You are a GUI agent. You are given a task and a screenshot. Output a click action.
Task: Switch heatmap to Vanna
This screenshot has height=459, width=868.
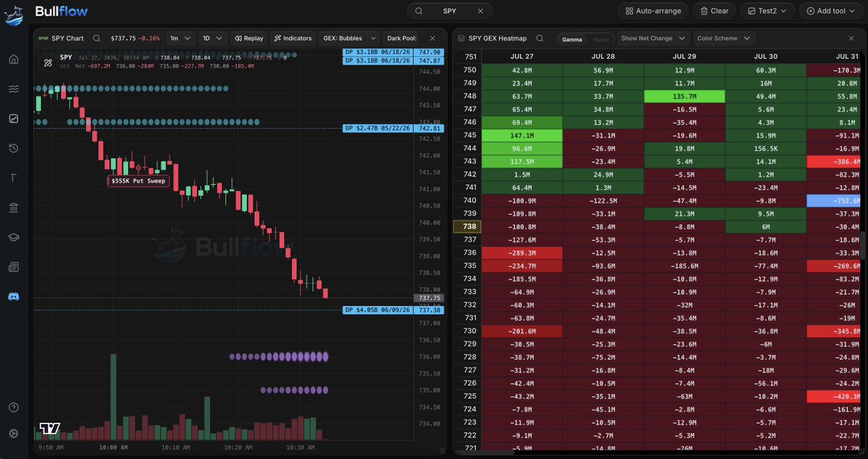pyautogui.click(x=600, y=39)
